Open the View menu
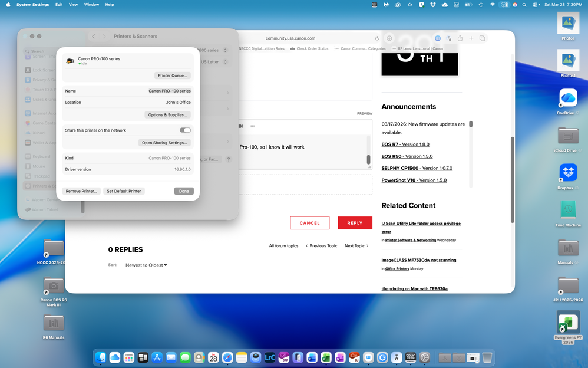This screenshot has height=368, width=588. pyautogui.click(x=73, y=5)
